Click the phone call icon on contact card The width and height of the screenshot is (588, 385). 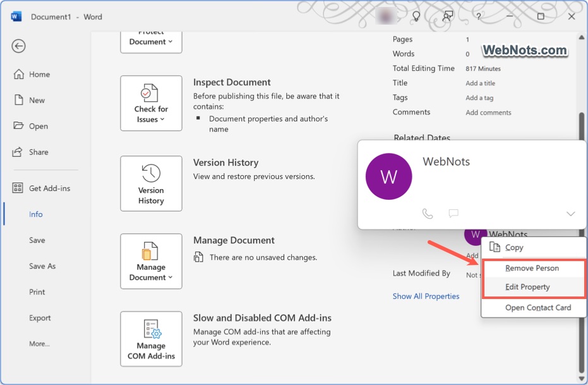click(x=428, y=214)
